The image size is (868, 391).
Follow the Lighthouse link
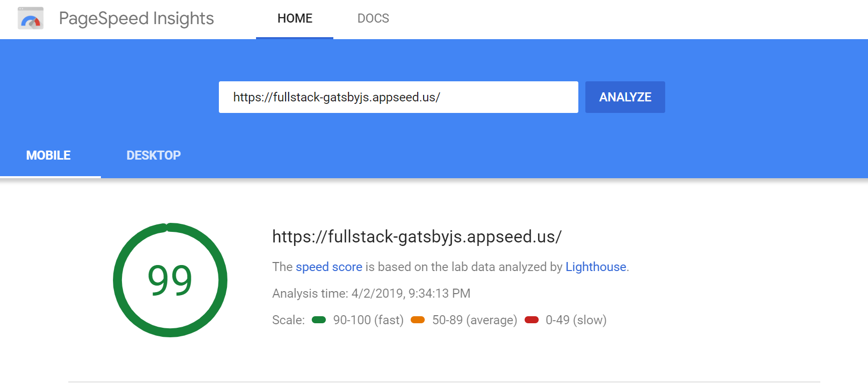(595, 267)
